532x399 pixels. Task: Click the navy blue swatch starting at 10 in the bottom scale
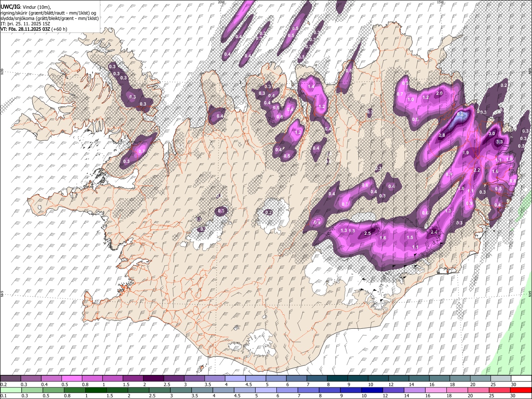click(x=372, y=390)
